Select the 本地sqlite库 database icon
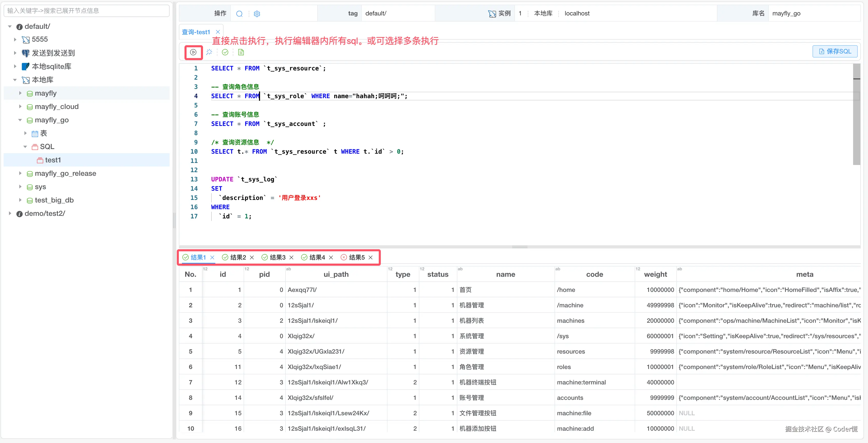This screenshot has height=443, width=868. coord(26,66)
